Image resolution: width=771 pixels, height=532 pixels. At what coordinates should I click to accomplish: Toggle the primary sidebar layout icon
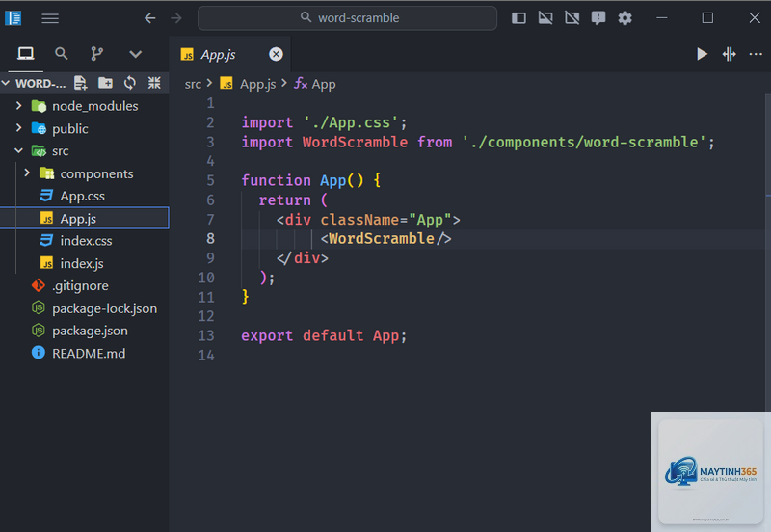tap(518, 18)
